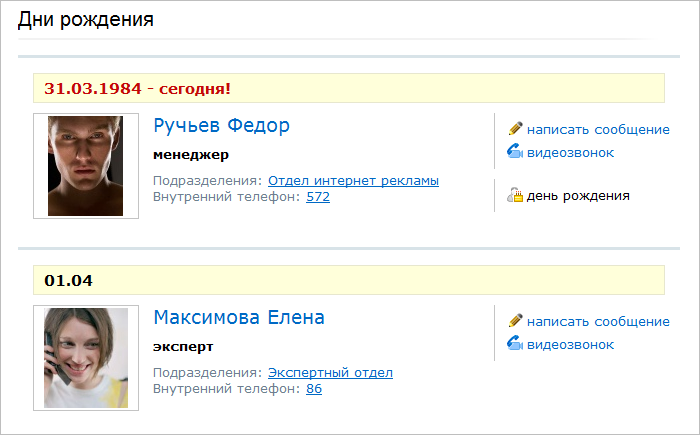The image size is (700, 435).
Task: Select 'видеозвонок' text for Максимова Елена
Action: tap(570, 345)
